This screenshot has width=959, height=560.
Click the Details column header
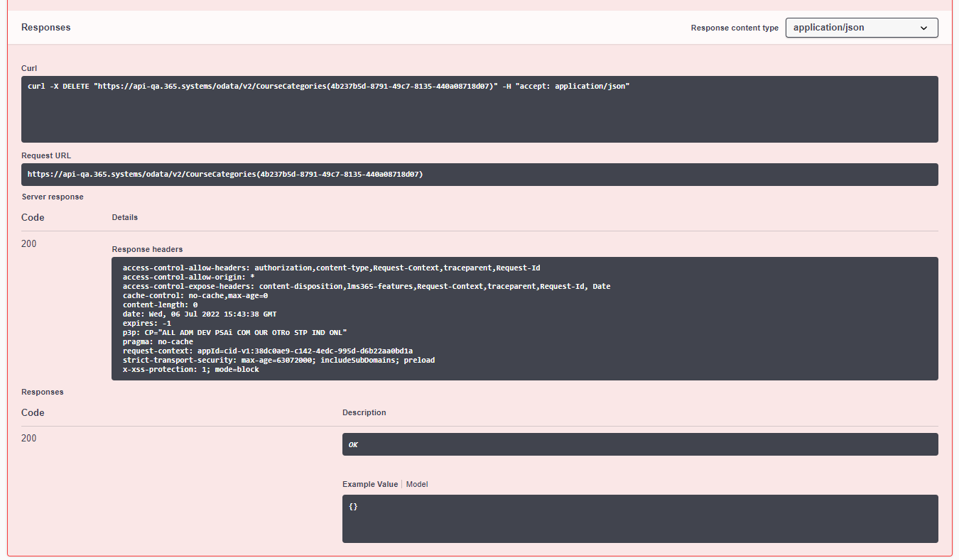click(x=124, y=217)
